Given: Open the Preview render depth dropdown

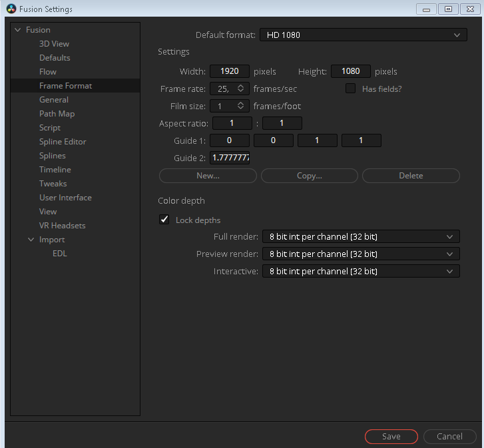Looking at the screenshot, I should (x=360, y=254).
